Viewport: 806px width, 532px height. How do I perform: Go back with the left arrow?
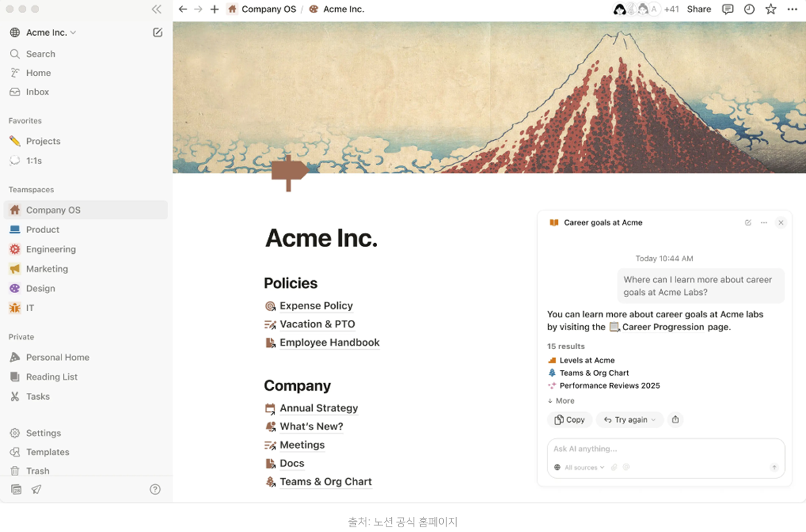183,9
